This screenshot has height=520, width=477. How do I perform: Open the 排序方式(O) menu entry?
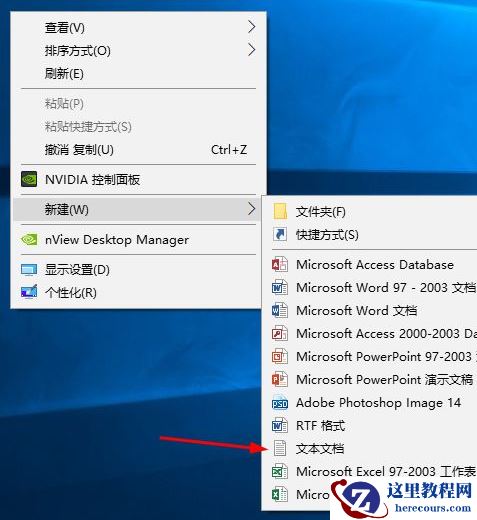(138, 51)
